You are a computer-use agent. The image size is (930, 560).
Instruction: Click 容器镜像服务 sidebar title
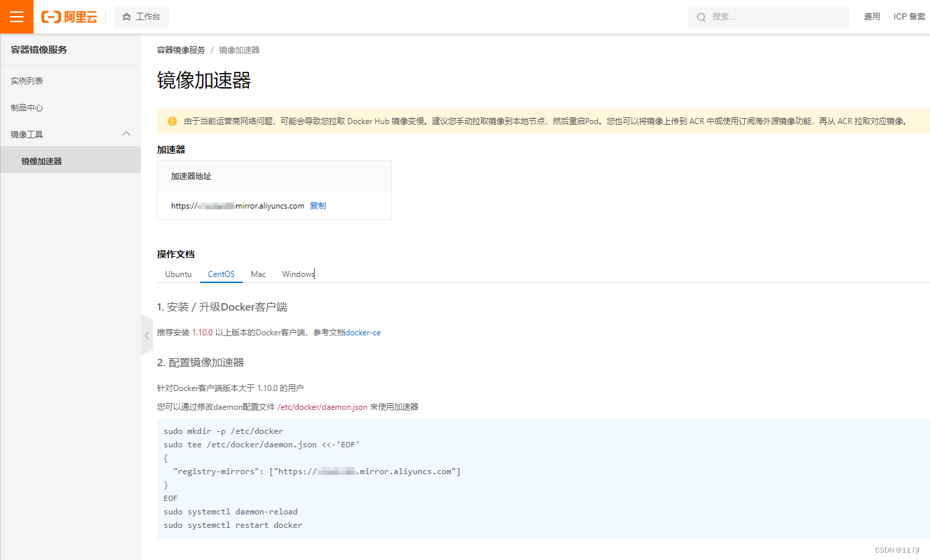[x=39, y=50]
